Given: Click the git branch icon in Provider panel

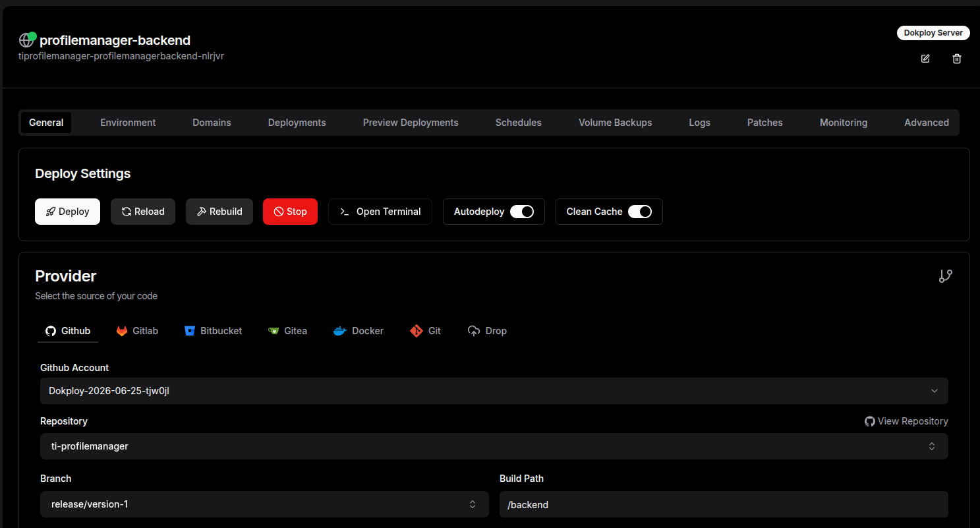Looking at the screenshot, I should [x=946, y=276].
